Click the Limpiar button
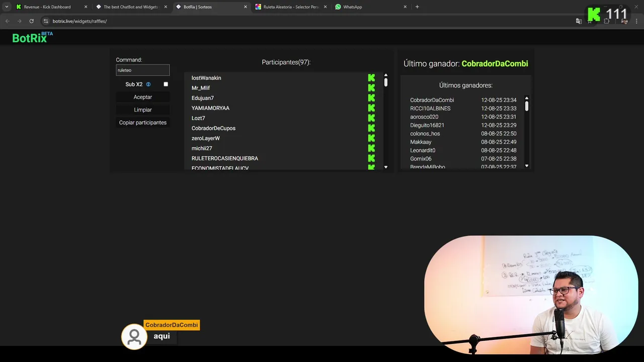 coord(143,110)
